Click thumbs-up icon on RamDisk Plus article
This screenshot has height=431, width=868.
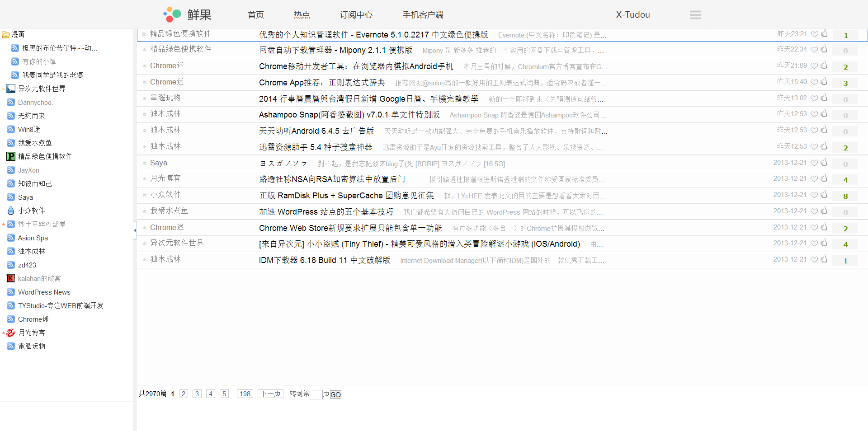[x=824, y=195]
